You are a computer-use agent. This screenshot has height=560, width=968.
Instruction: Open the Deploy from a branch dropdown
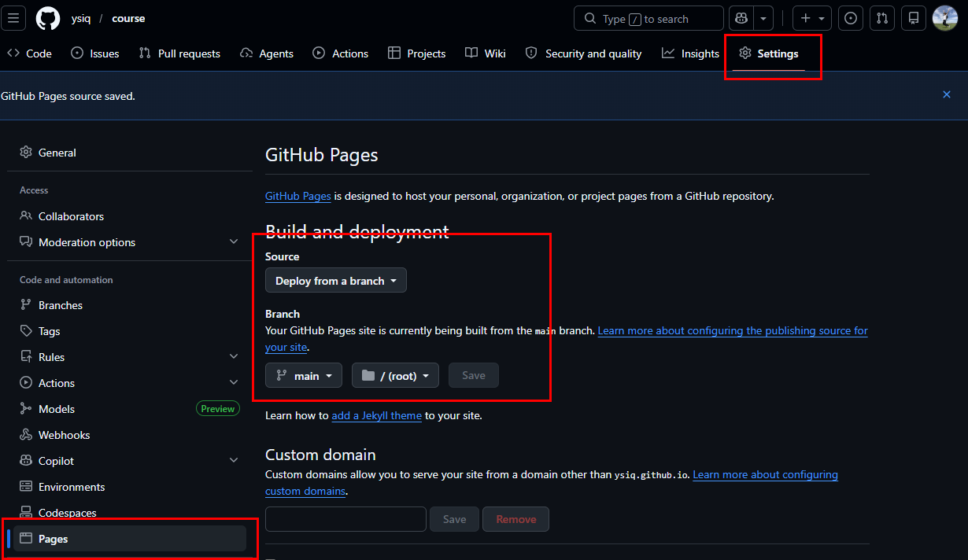[x=336, y=281]
